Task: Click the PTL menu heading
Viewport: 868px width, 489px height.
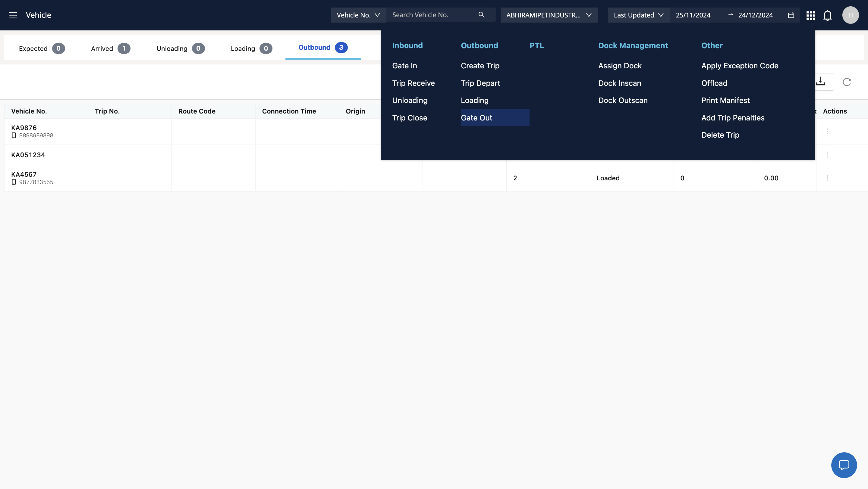Action: [536, 45]
